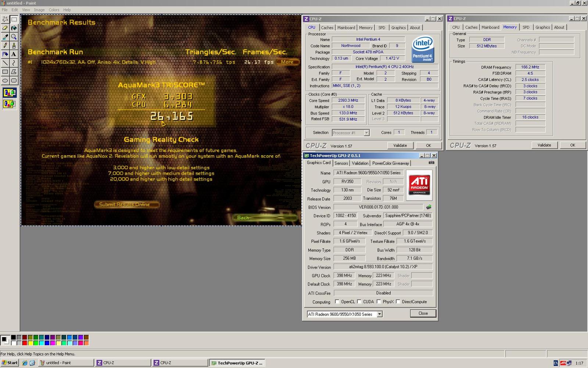Click the ATI Radeon logo in GPU-Z

[x=419, y=185]
